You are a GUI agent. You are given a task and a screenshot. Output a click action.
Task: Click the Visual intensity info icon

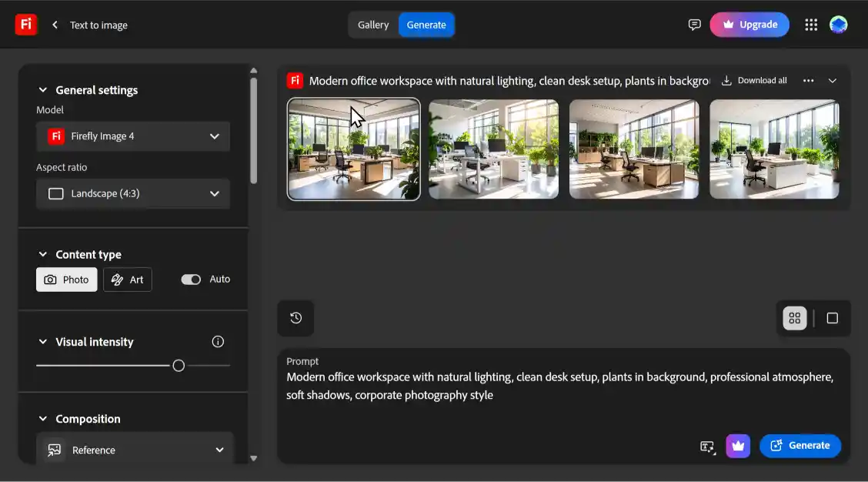[x=218, y=342]
